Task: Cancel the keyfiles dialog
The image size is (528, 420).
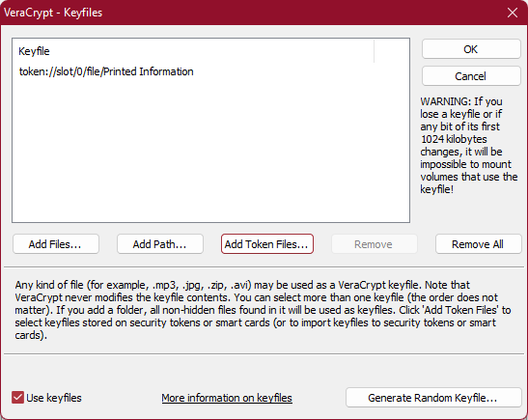Action: tap(471, 76)
